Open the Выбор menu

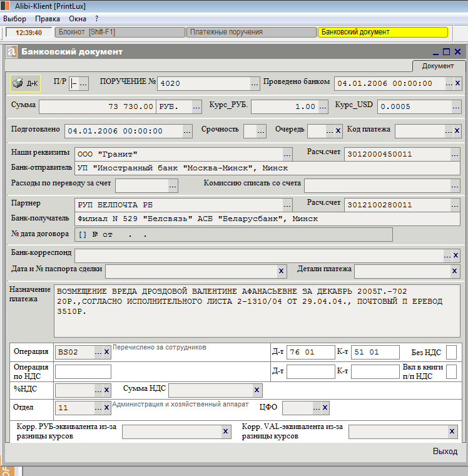14,19
